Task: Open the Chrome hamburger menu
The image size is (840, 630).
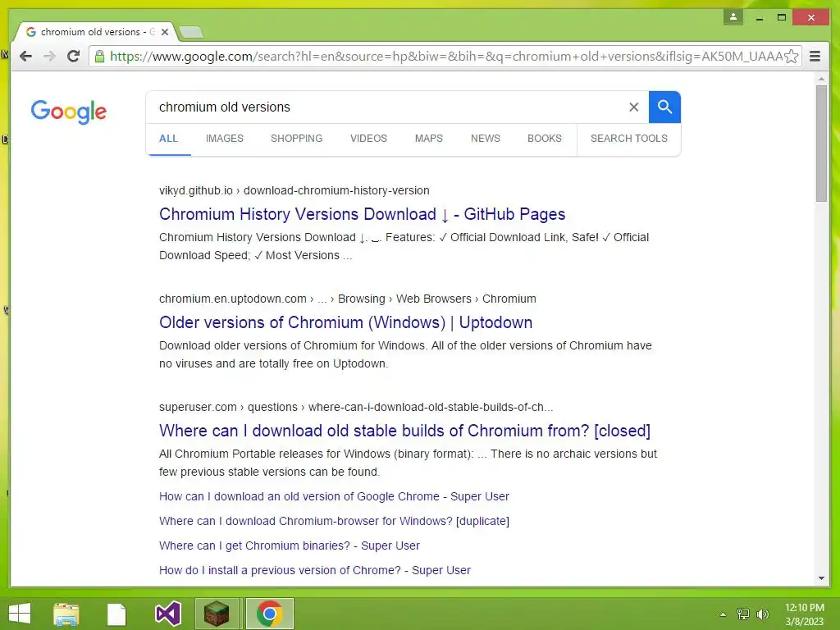Action: pyautogui.click(x=815, y=57)
